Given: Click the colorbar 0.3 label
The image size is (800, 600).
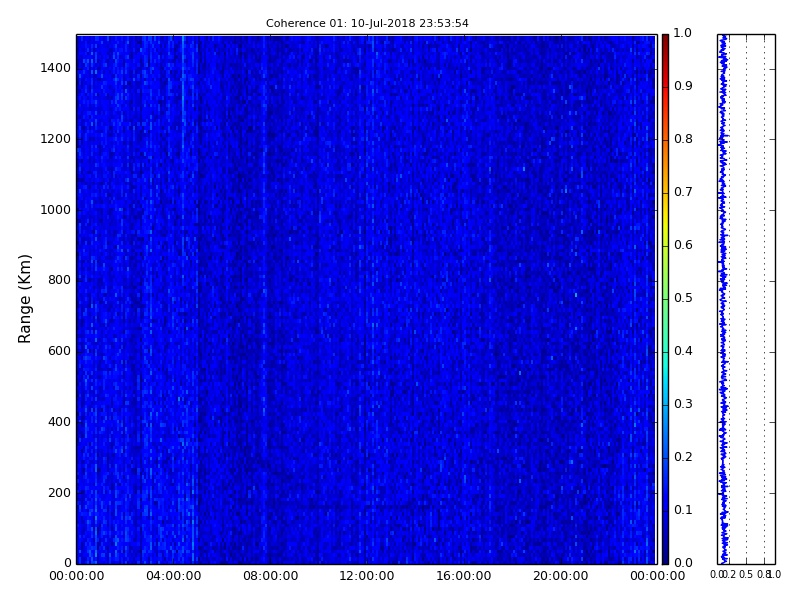Looking at the screenshot, I should pyautogui.click(x=683, y=404).
